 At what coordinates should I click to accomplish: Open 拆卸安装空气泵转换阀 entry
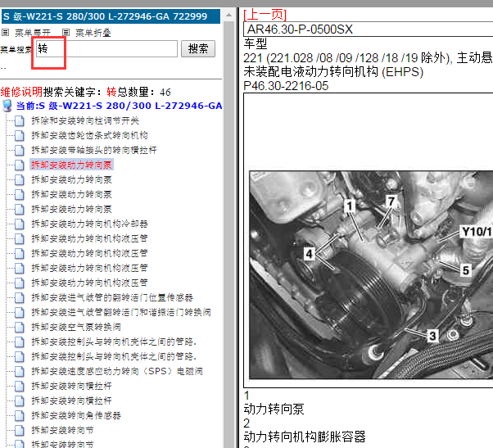(x=76, y=327)
